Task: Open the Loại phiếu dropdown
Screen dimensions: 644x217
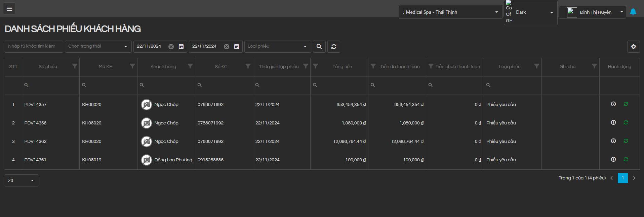Action: [277, 47]
